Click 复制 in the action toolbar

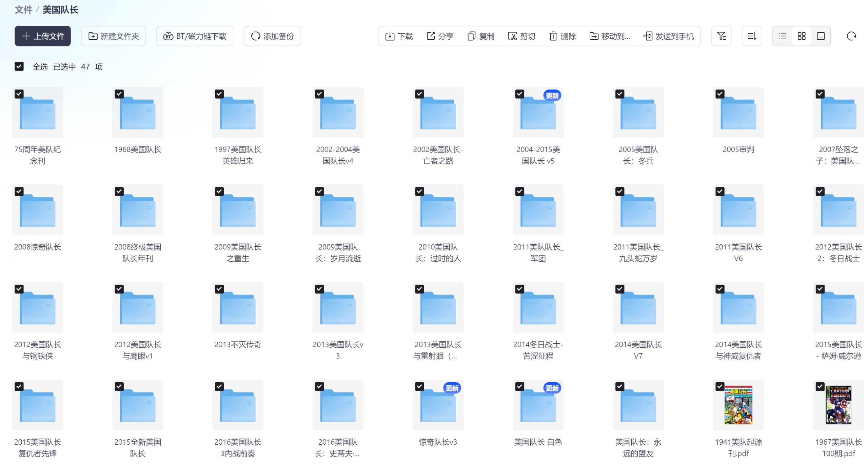(x=481, y=36)
